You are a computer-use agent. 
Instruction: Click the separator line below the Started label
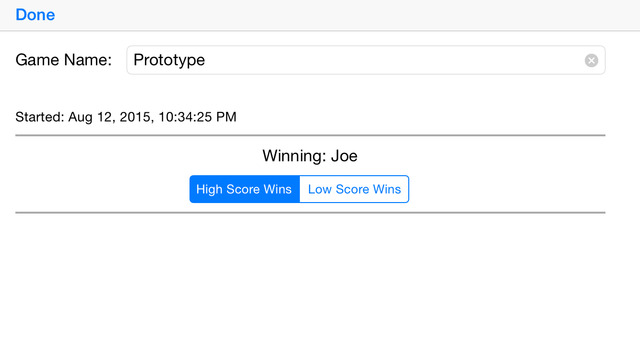pyautogui.click(x=310, y=135)
